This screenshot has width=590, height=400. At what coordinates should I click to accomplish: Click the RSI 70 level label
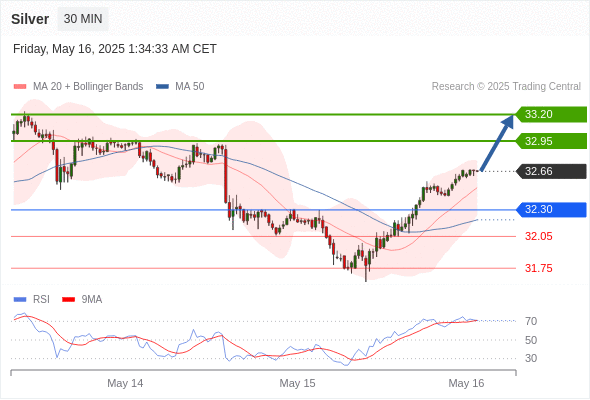[531, 321]
